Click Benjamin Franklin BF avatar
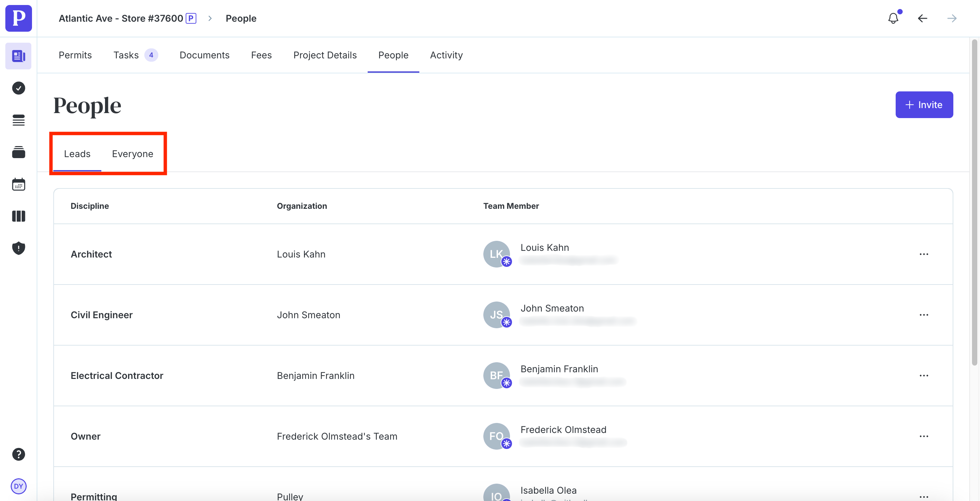The image size is (980, 501). point(496,375)
